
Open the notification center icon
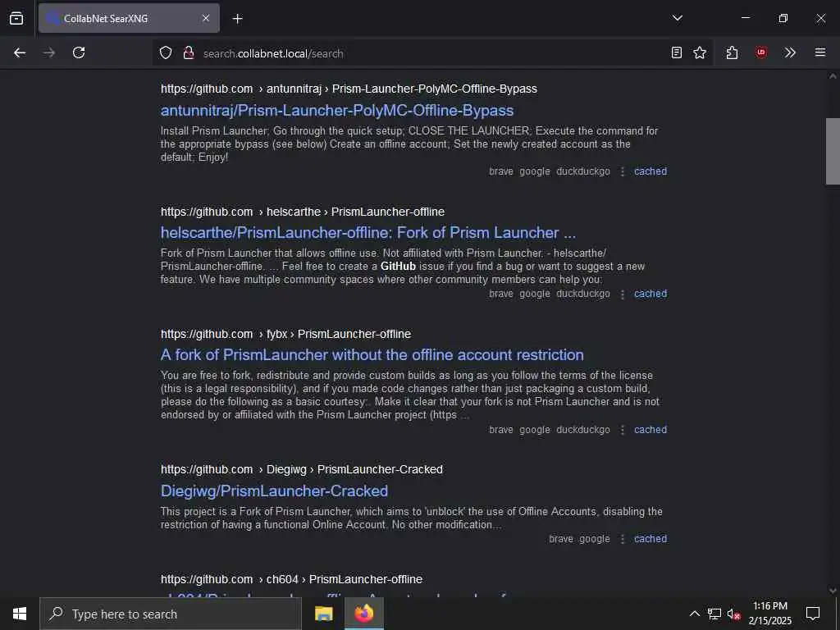tap(813, 614)
